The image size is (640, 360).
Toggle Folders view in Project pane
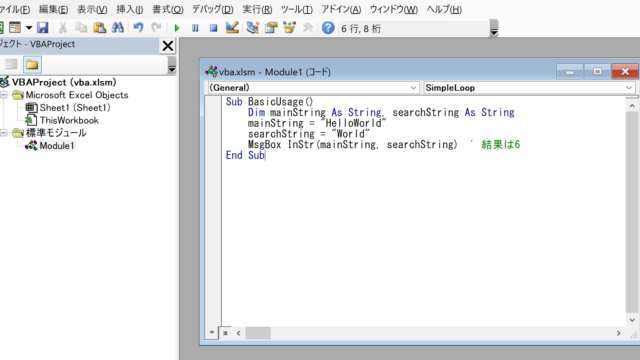(x=32, y=64)
